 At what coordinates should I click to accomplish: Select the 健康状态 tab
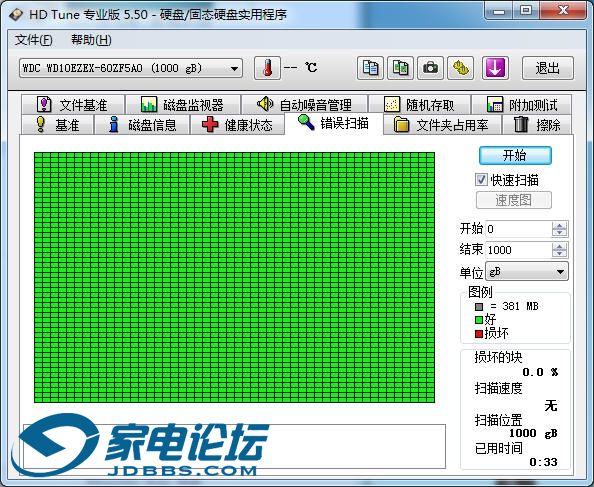pyautogui.click(x=238, y=125)
